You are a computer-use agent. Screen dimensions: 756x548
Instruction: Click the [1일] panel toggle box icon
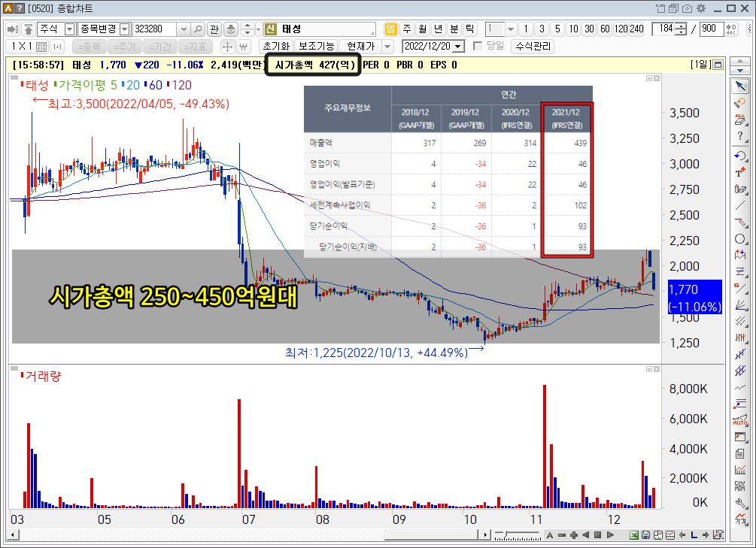[x=718, y=65]
